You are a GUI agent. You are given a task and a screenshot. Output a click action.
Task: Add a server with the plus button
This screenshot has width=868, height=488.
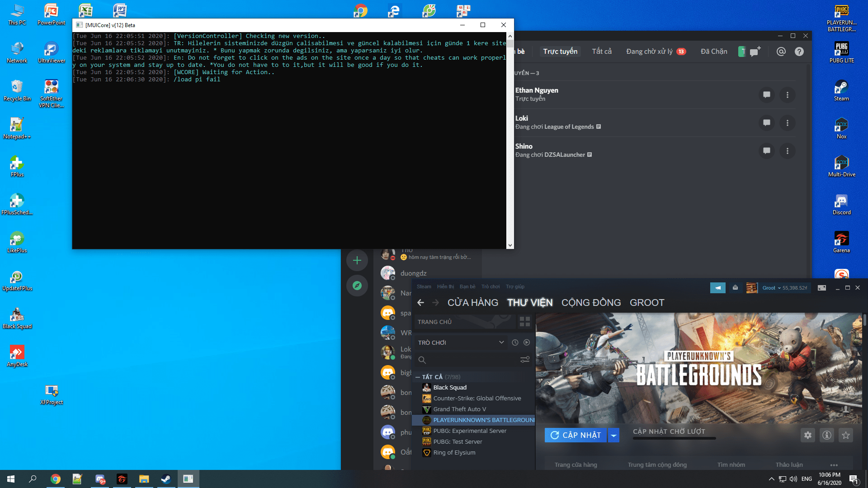(357, 260)
